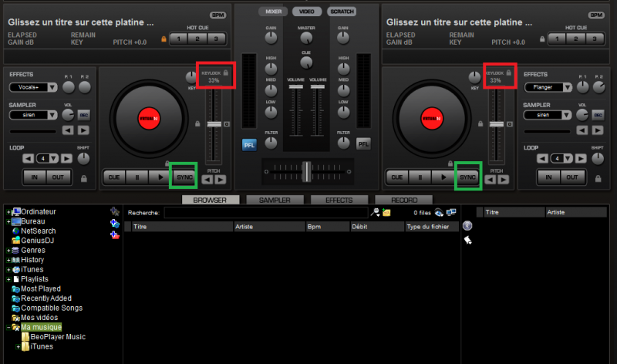Expand the Genres tree node
The image size is (617, 364).
point(8,251)
